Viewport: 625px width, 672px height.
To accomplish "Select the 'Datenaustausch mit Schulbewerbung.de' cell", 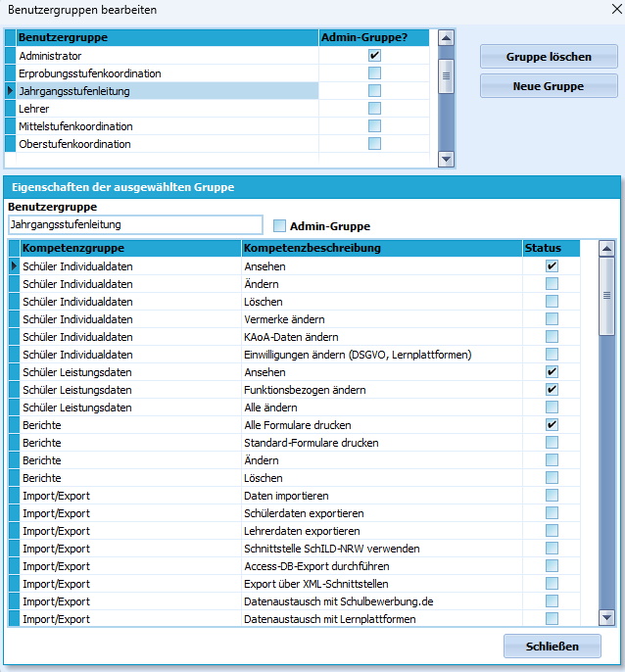I will [x=382, y=601].
